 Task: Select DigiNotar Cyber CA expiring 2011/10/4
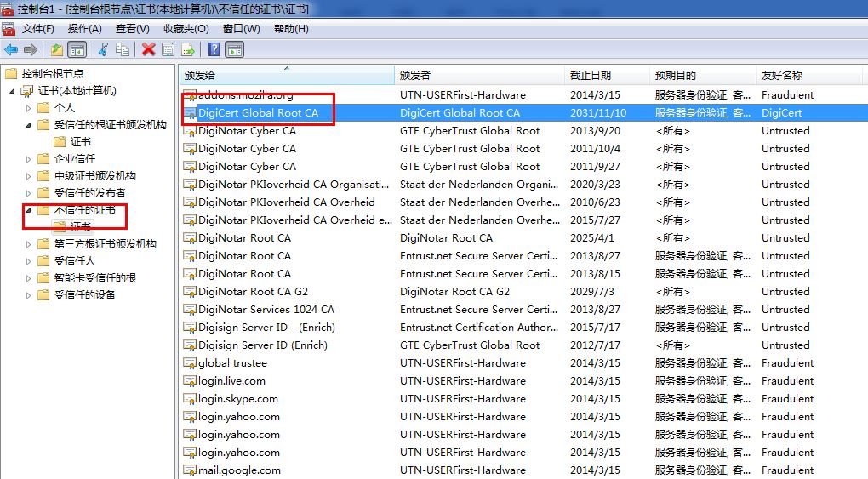pyautogui.click(x=523, y=149)
